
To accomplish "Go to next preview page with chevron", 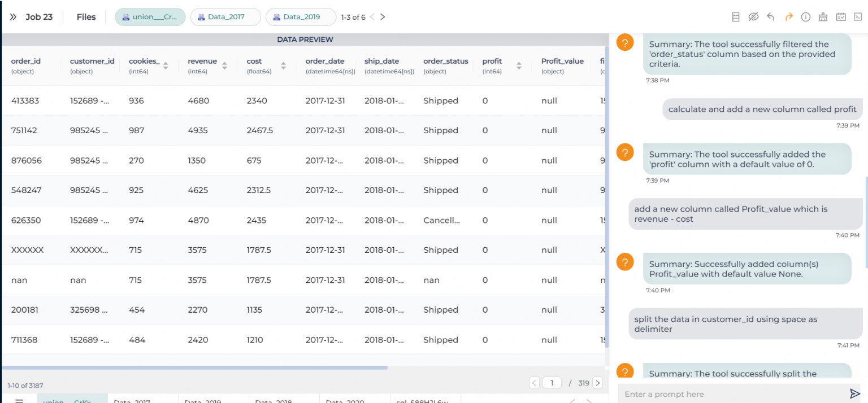I will [597, 382].
